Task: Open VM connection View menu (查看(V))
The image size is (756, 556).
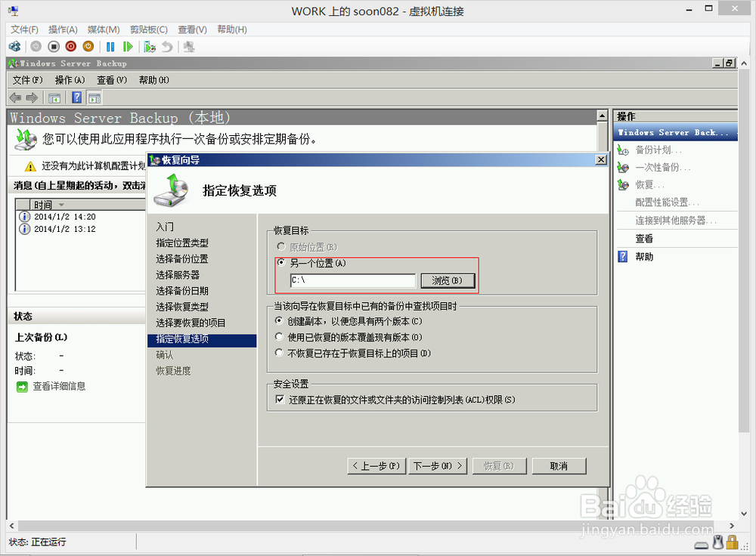Action: [192, 29]
